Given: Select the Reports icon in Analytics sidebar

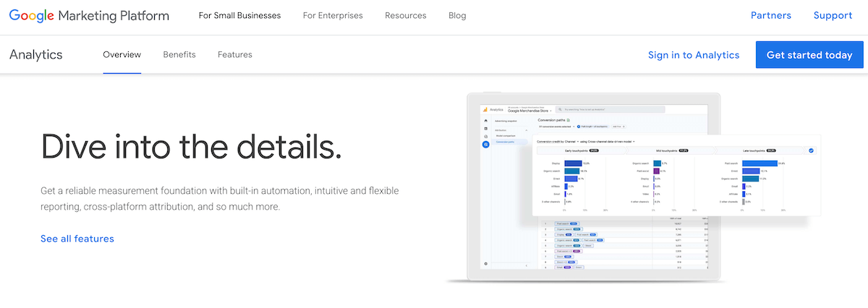Looking at the screenshot, I should pyautogui.click(x=485, y=128).
